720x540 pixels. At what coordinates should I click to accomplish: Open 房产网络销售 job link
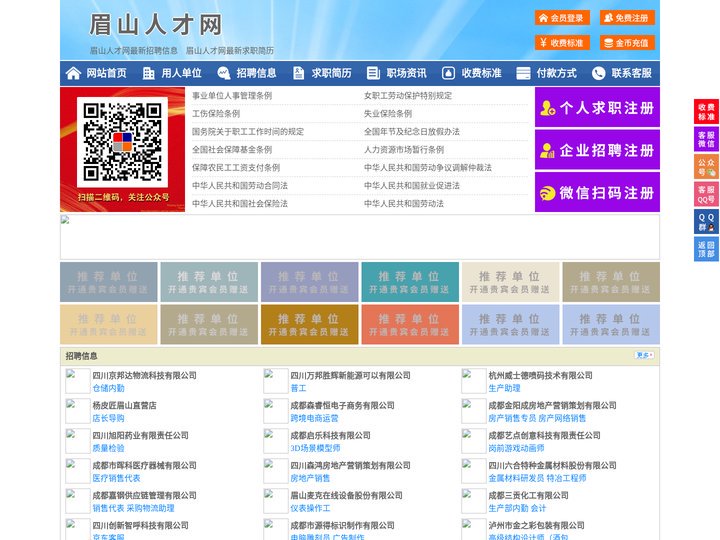[x=562, y=418]
